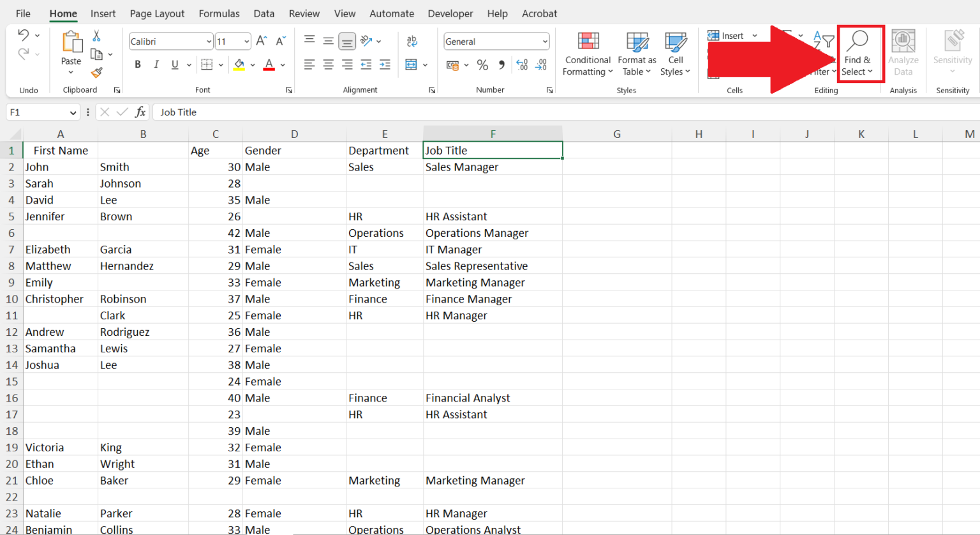Viewport: 980px width, 535px height.
Task: Open the Clipboard group dialog launcher
Action: point(117,91)
